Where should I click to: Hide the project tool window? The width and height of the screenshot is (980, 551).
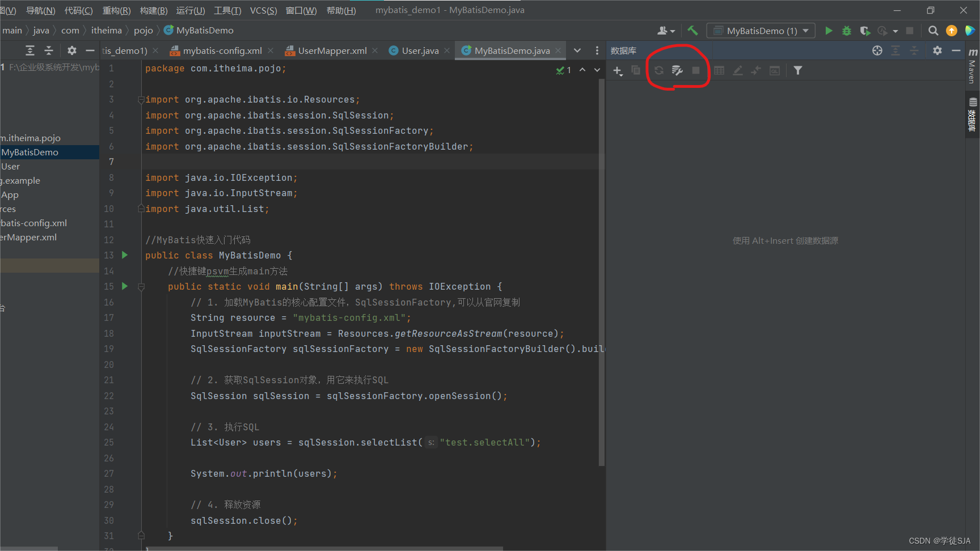(x=90, y=50)
